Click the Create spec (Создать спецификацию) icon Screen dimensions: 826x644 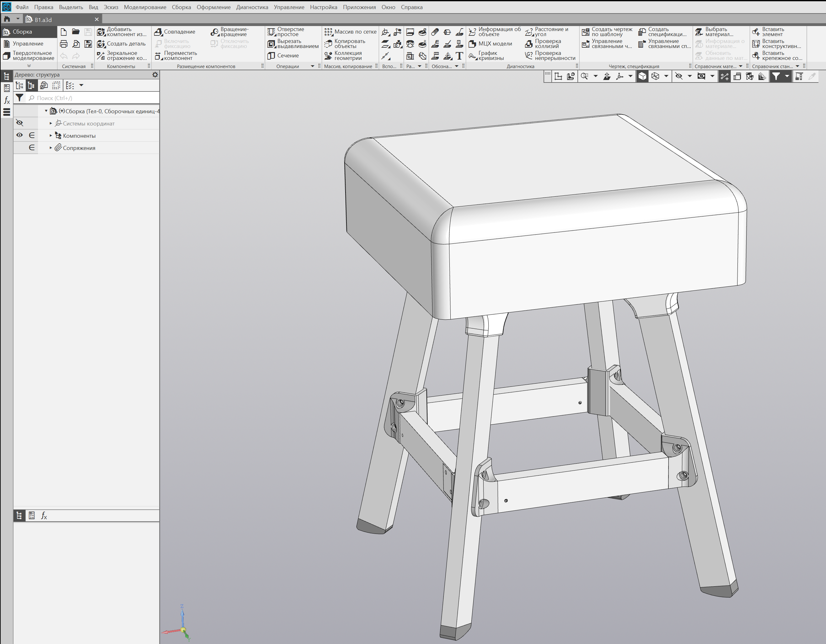(x=642, y=32)
